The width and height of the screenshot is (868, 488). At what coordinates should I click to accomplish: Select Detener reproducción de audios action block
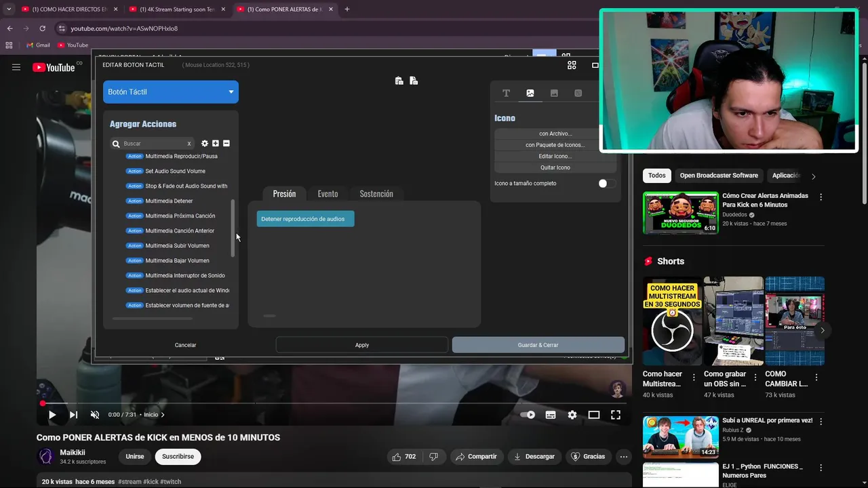[x=305, y=219]
